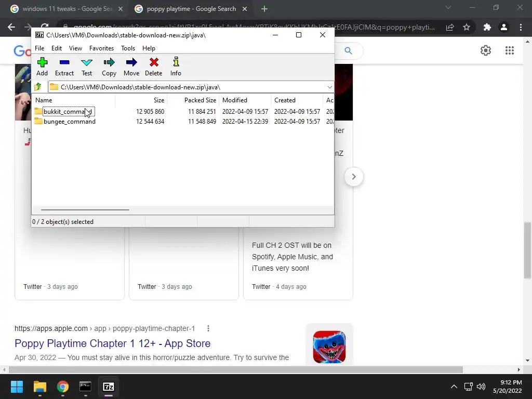Select the bungee_command folder
This screenshot has height=399, width=532.
coord(70,122)
